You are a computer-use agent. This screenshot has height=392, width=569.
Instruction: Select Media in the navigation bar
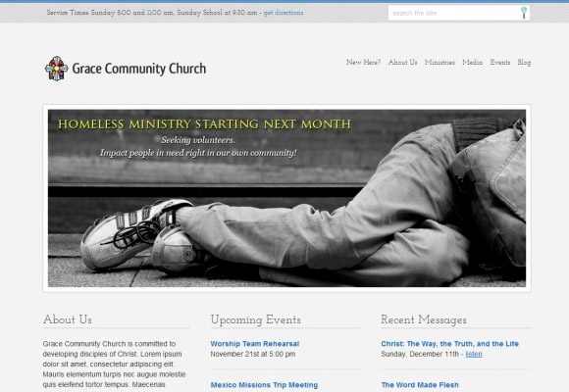point(472,63)
